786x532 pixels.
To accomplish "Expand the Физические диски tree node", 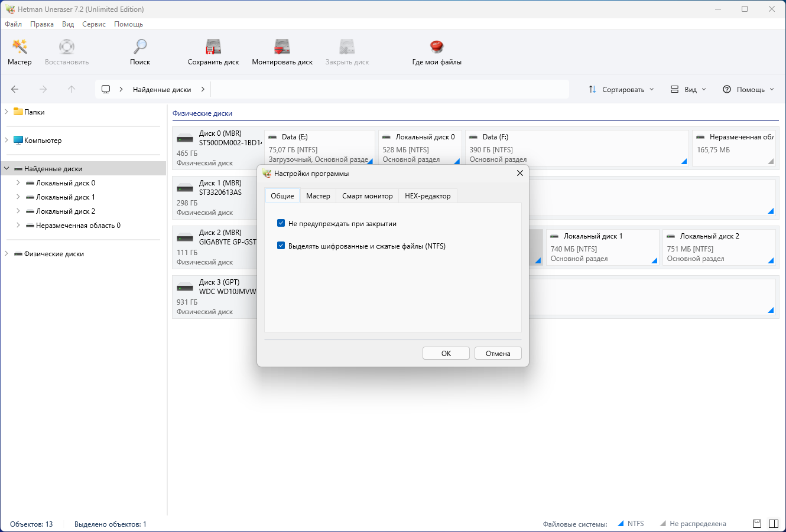I will [7, 254].
